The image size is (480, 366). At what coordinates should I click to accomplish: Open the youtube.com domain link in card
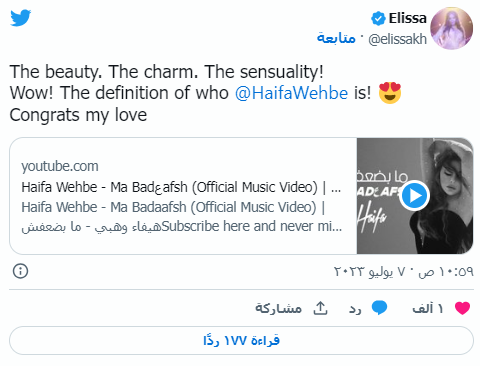click(x=60, y=166)
